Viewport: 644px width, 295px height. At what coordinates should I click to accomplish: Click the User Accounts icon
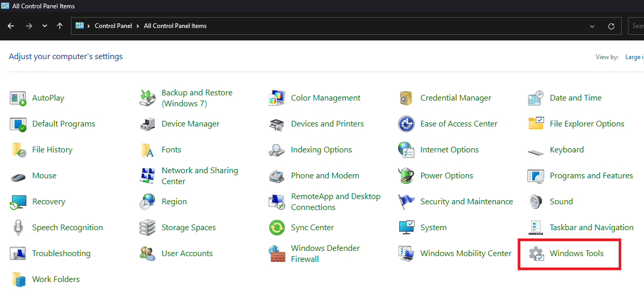click(x=148, y=254)
